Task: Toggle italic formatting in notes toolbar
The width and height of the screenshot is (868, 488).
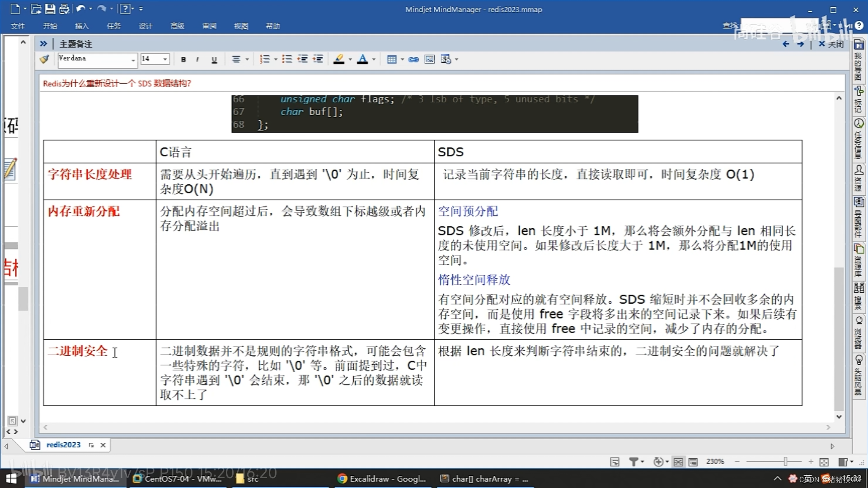Action: coord(197,60)
